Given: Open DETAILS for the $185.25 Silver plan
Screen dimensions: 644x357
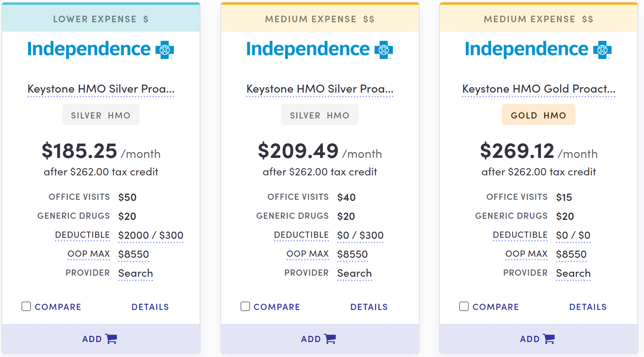Looking at the screenshot, I should point(150,307).
